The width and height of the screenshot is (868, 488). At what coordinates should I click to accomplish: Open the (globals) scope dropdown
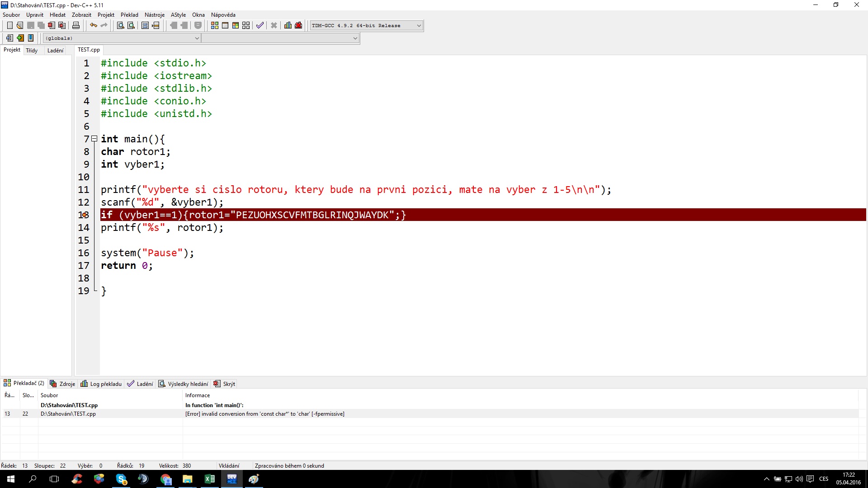tap(197, 38)
